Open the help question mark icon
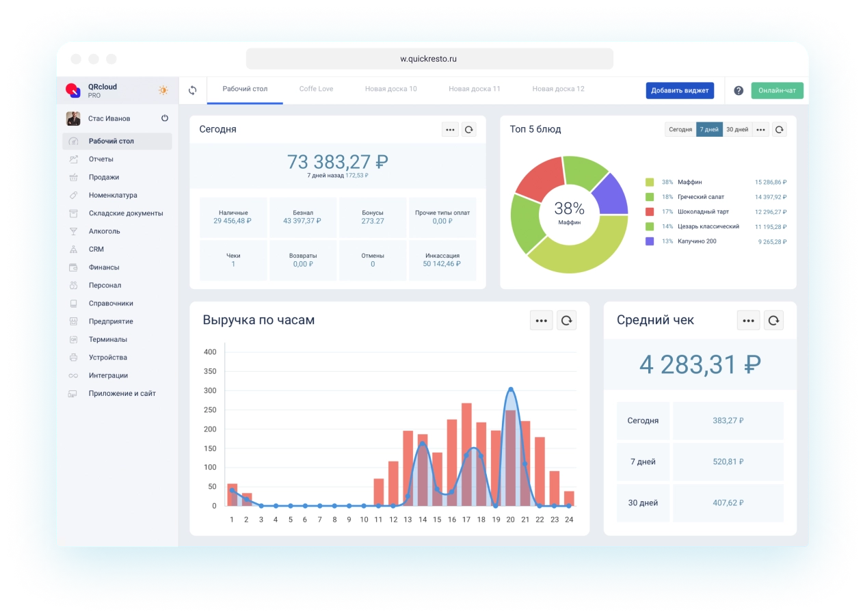The height and width of the screenshot is (616, 863). (739, 90)
